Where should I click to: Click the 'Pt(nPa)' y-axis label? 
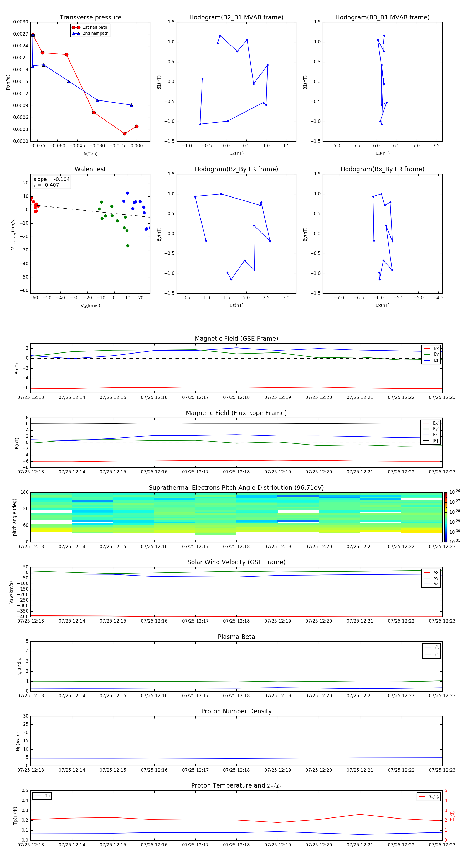point(8,82)
